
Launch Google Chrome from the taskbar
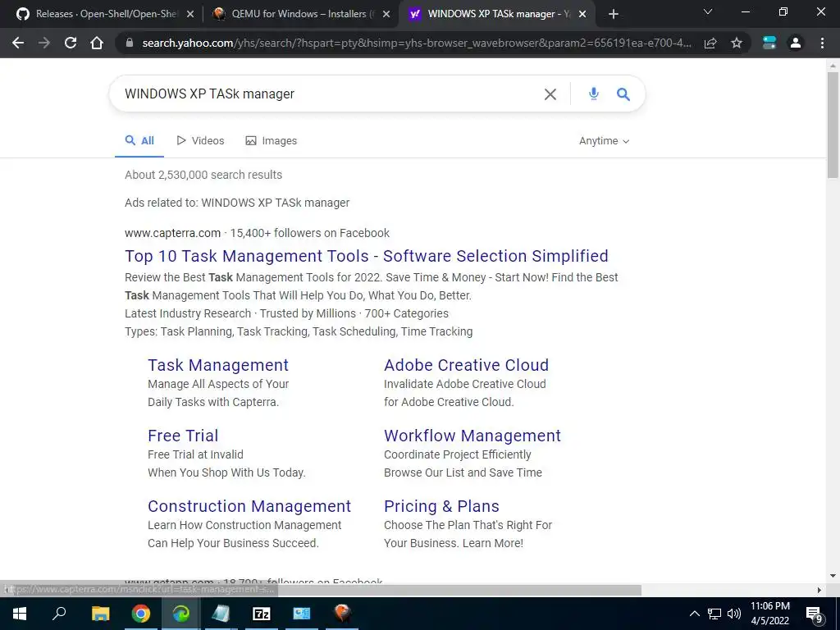[140, 614]
